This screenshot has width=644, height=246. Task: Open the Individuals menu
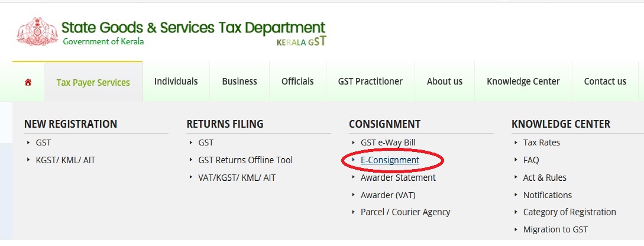(x=176, y=82)
